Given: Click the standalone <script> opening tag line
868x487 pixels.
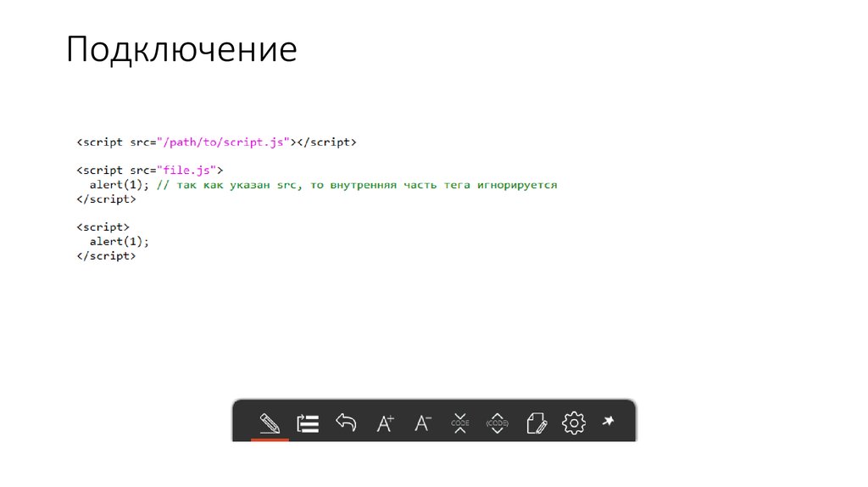Looking at the screenshot, I should click(x=103, y=227).
